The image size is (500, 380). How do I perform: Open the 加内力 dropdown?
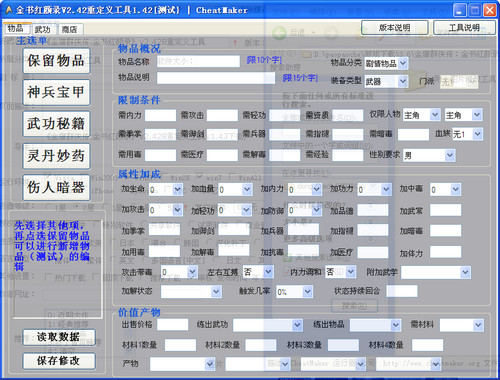pyautogui.click(x=305, y=190)
